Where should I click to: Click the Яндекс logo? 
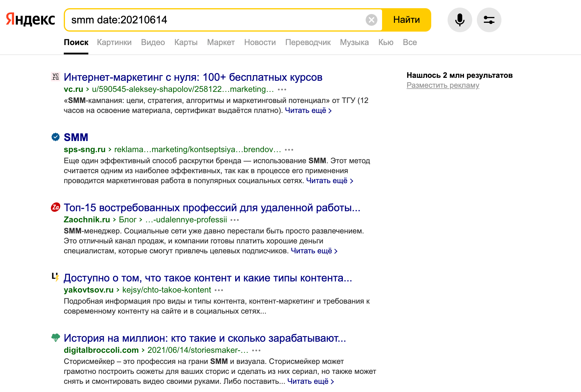[30, 20]
